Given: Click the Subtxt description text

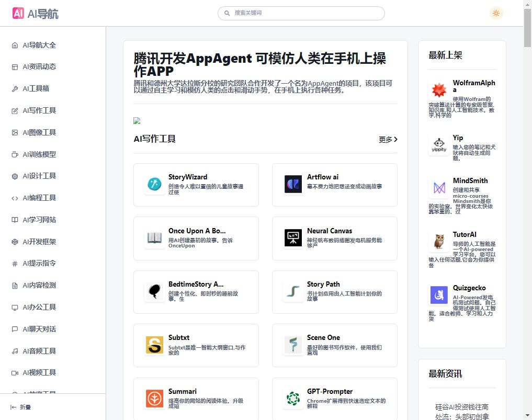Looking at the screenshot, I should point(207,350).
